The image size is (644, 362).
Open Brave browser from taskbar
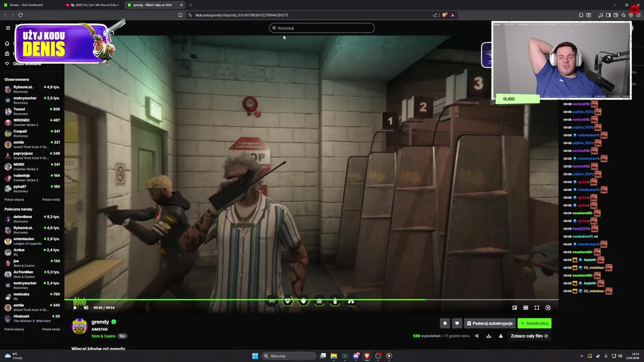367,356
